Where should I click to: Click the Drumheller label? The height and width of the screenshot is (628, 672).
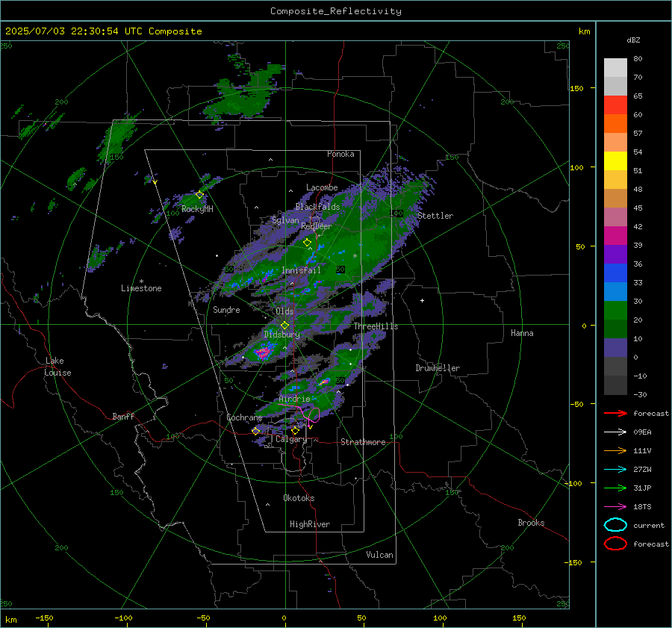438,368
